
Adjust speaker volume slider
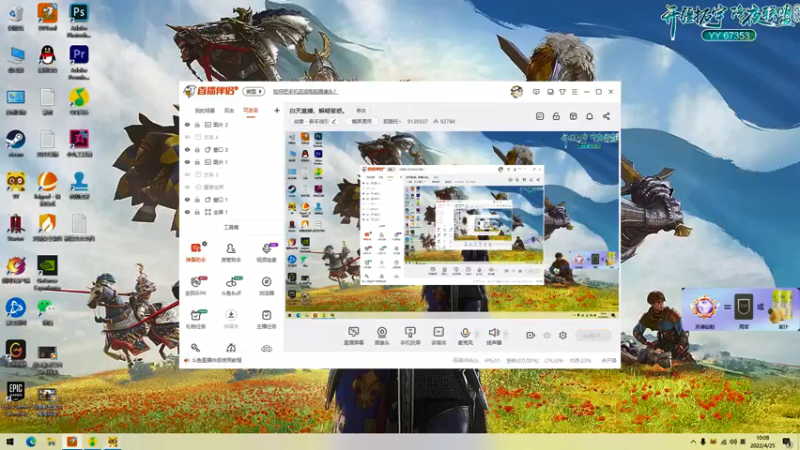point(506,334)
